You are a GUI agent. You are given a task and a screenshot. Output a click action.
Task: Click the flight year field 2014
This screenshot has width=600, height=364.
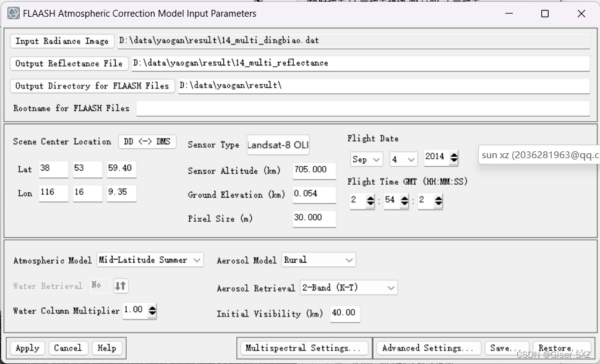coord(437,158)
